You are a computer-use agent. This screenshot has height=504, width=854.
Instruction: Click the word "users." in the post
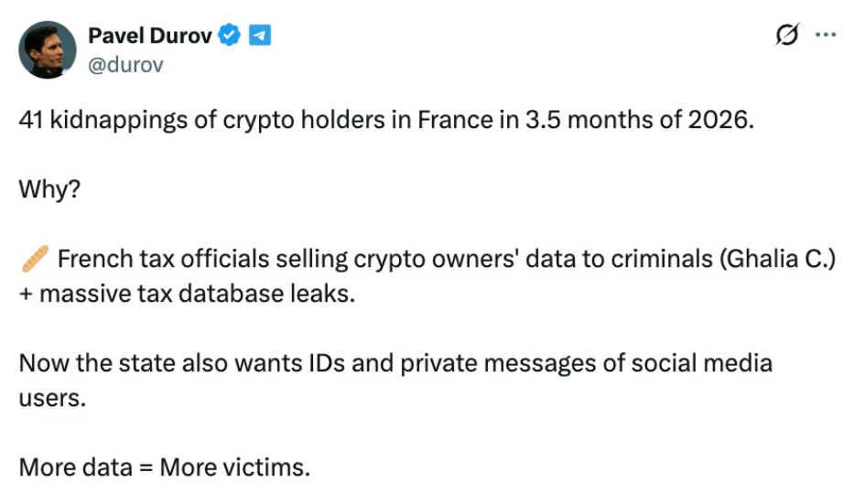coord(52,399)
